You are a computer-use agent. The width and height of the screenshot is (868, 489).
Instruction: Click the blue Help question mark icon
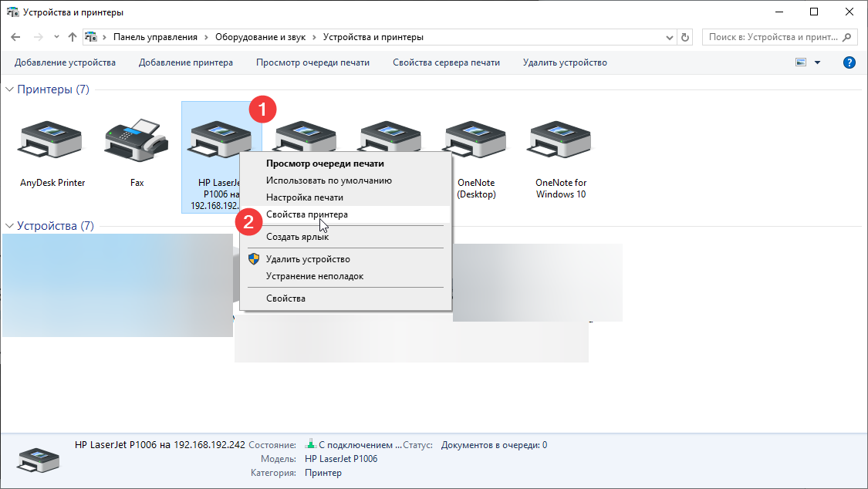point(849,62)
